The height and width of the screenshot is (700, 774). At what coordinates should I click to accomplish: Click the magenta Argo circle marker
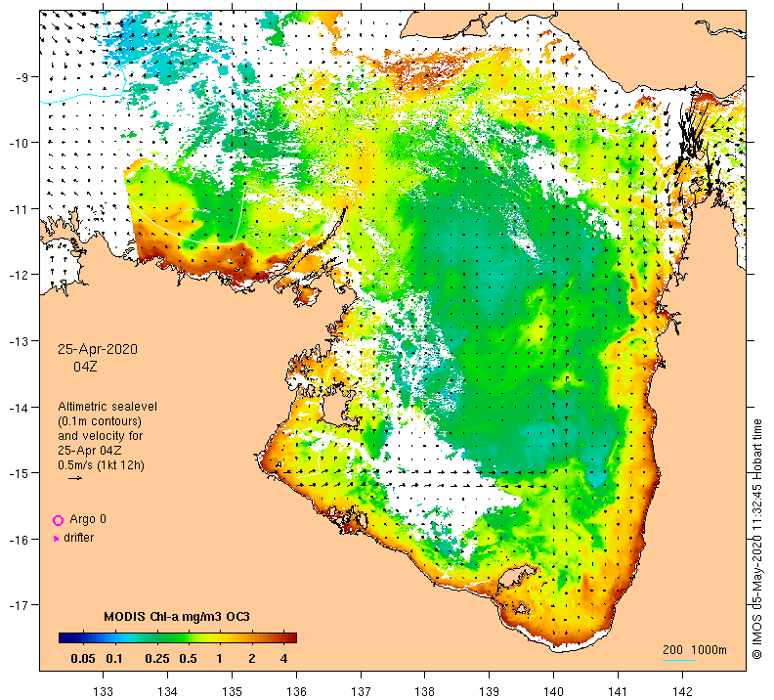point(59,520)
